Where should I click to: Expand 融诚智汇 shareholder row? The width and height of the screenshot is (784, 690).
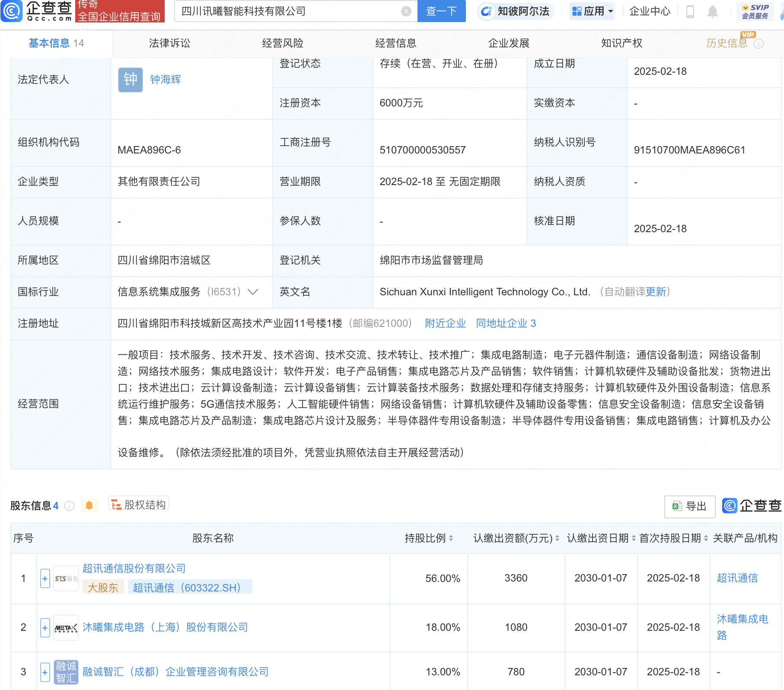(x=45, y=672)
